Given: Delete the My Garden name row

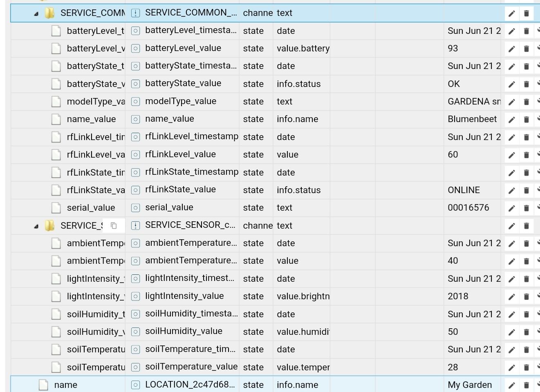Looking at the screenshot, I should pyautogui.click(x=527, y=385).
